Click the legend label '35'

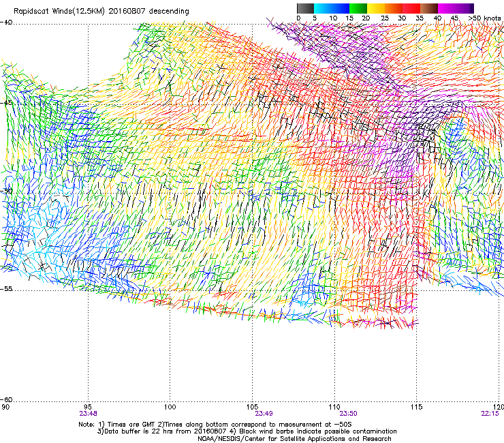click(420, 18)
